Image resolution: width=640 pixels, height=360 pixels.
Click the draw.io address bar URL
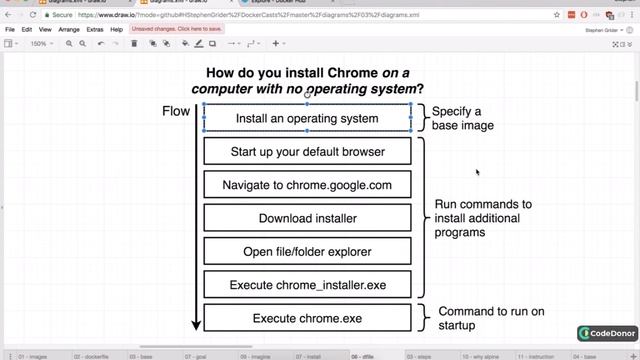coord(248,15)
